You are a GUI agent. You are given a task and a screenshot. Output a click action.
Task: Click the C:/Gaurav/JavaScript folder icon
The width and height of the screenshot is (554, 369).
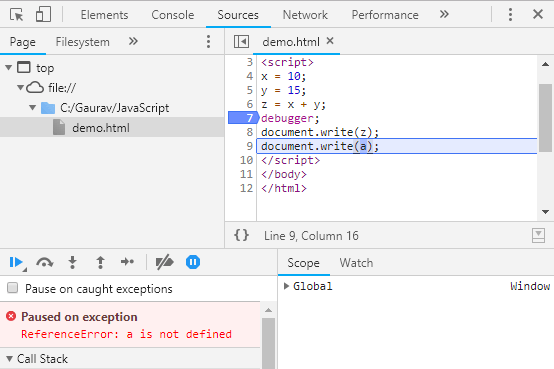(x=48, y=108)
